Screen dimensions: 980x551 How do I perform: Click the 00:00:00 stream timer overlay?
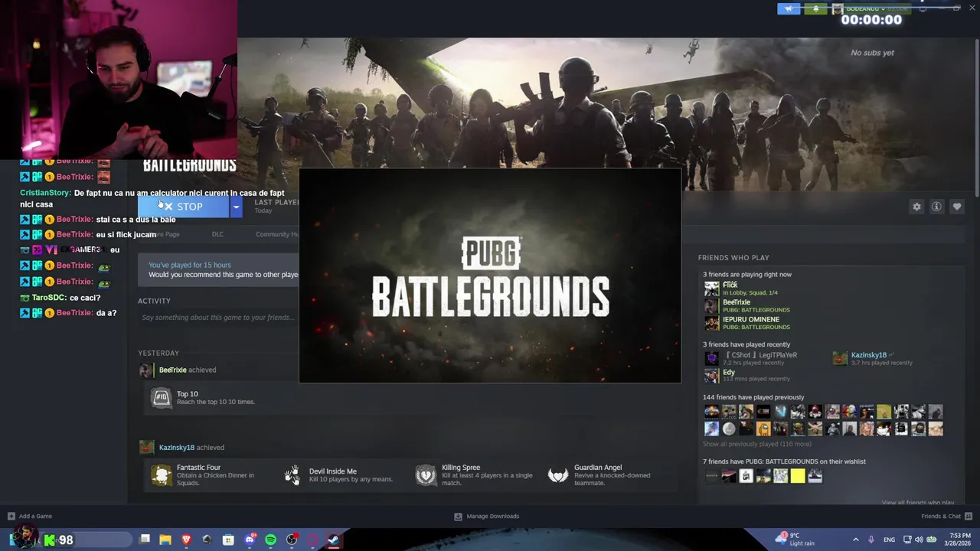pyautogui.click(x=871, y=20)
